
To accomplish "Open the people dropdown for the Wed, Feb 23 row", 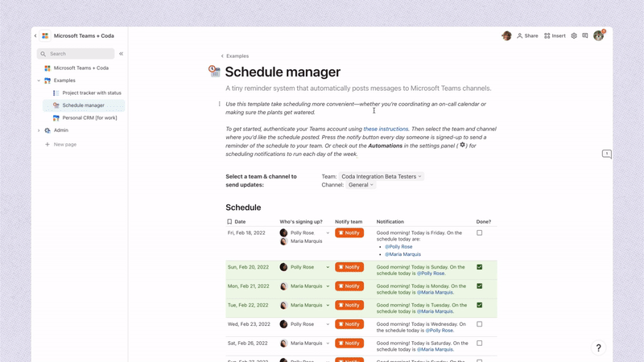I will [328, 324].
